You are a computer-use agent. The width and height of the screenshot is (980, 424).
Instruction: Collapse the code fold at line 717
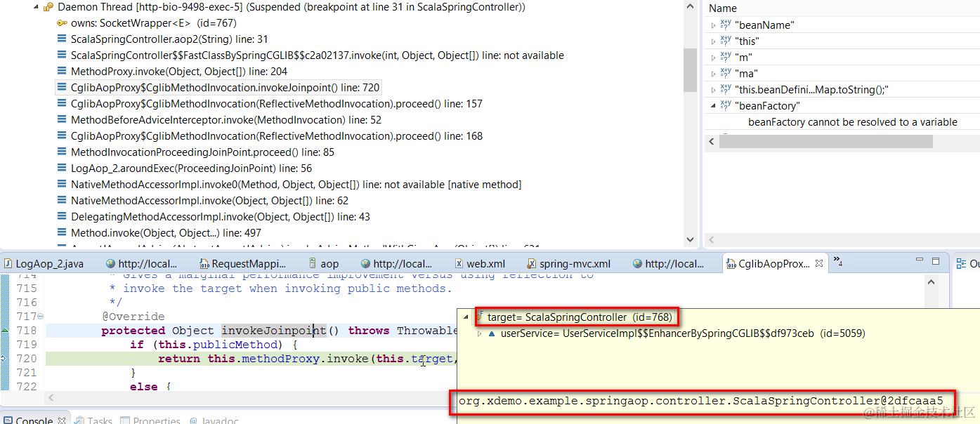(40, 317)
